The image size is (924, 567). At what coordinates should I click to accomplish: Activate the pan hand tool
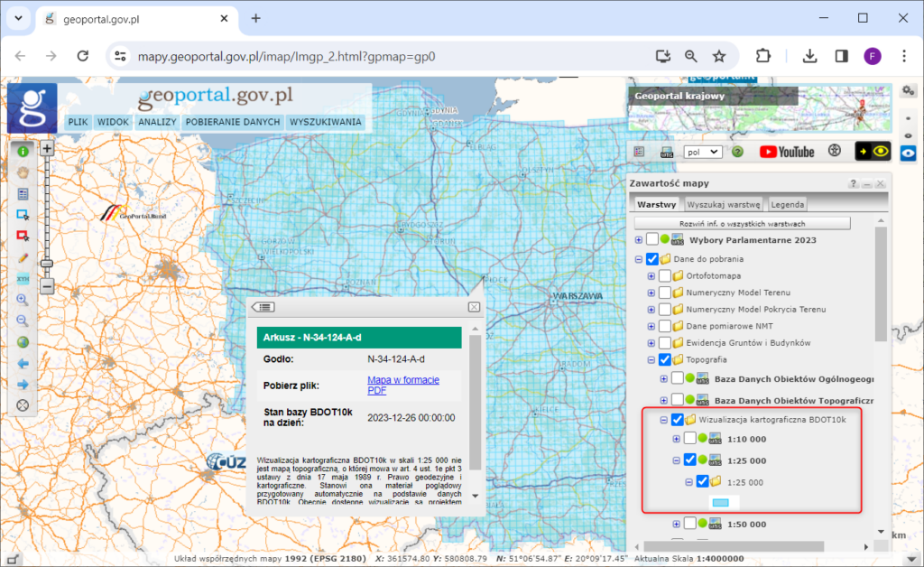[x=23, y=172]
